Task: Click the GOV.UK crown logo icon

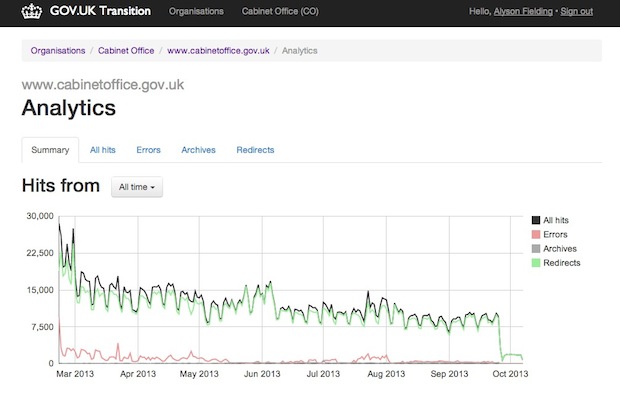Action: click(31, 11)
